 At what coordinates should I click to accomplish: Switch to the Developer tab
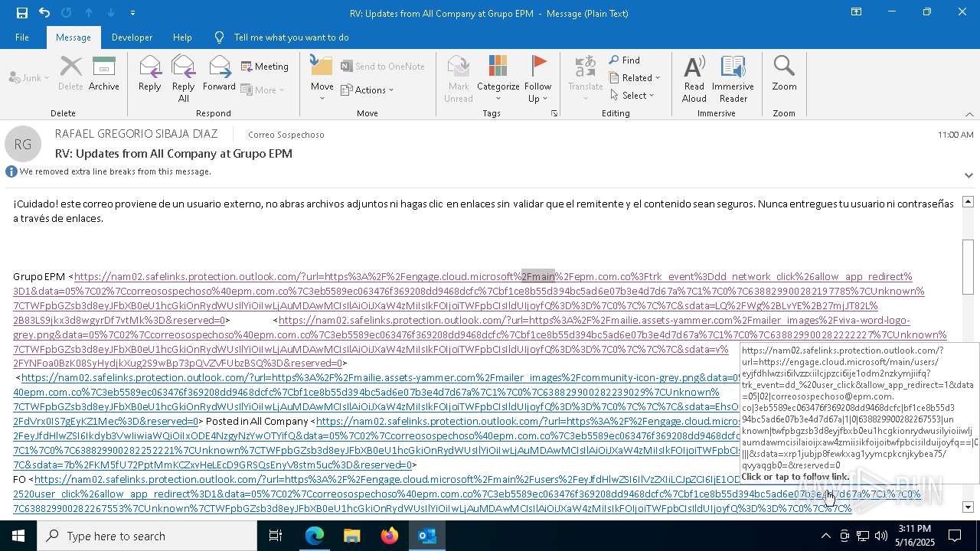132,37
